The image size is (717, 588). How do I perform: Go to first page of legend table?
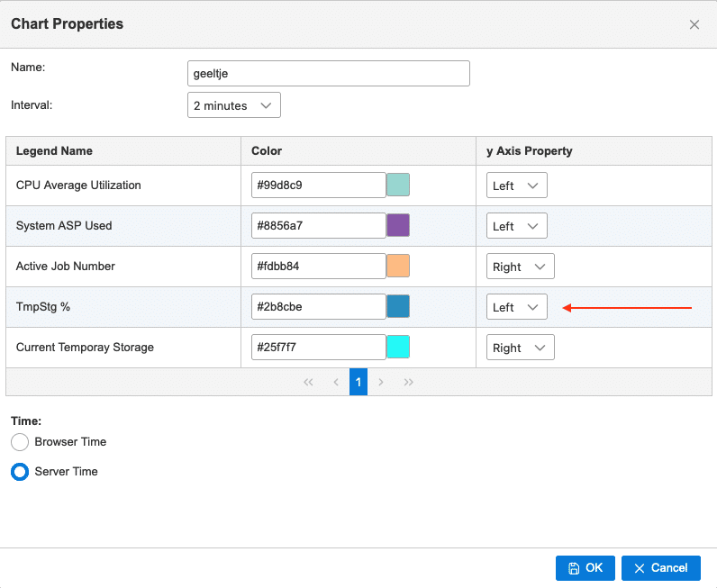[x=308, y=382]
